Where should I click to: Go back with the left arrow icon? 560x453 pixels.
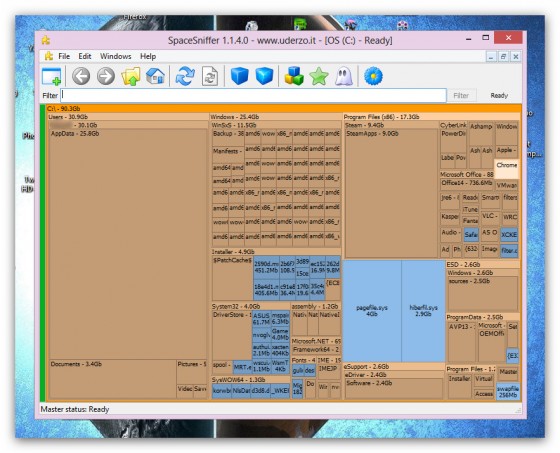click(81, 76)
